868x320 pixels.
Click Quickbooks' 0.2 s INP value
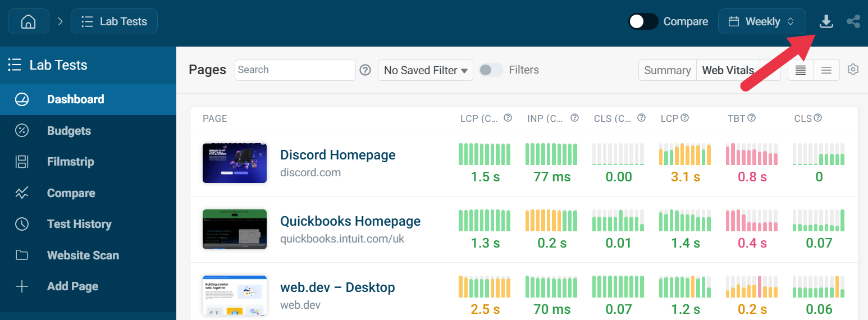552,243
